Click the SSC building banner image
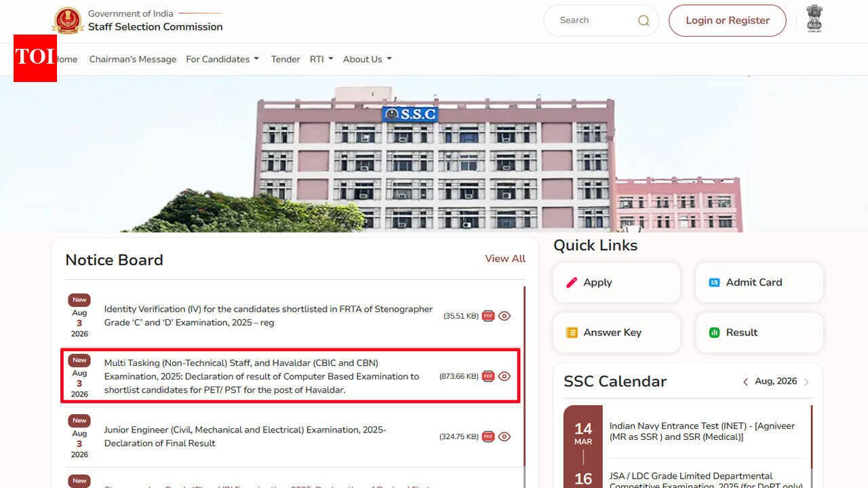Screen dimensions: 868x488 click(434, 155)
